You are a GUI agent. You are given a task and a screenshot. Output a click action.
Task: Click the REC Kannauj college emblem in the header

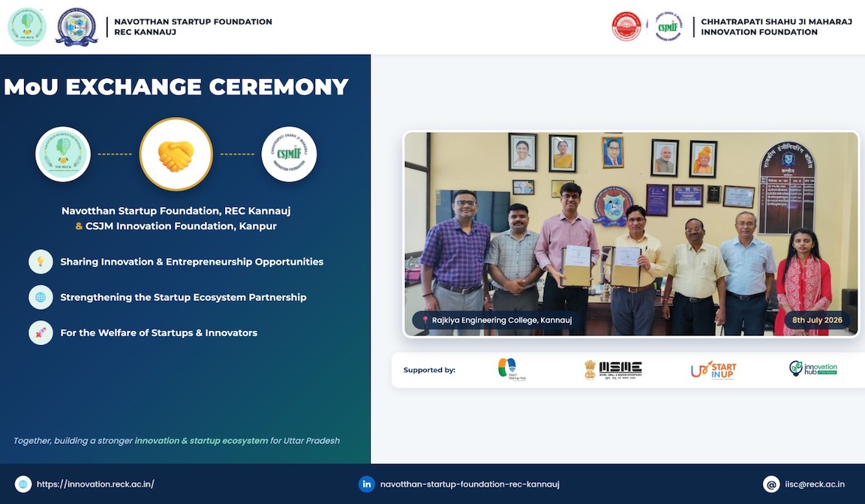(x=76, y=26)
